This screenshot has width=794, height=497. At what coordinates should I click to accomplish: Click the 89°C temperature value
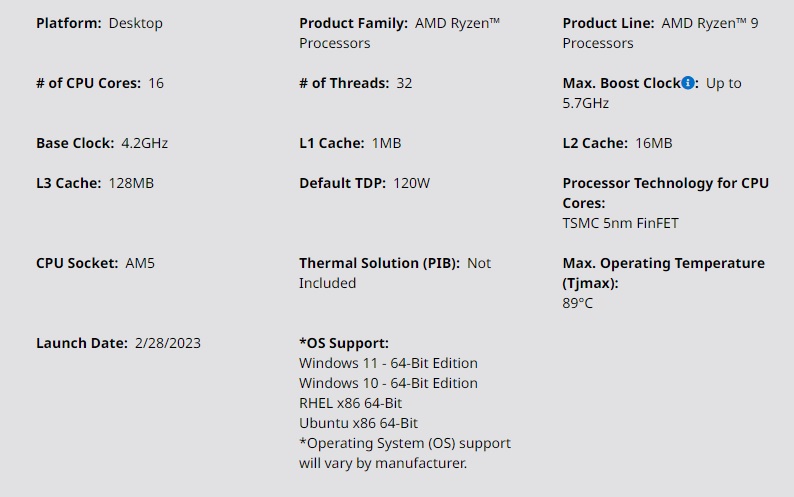coord(577,303)
